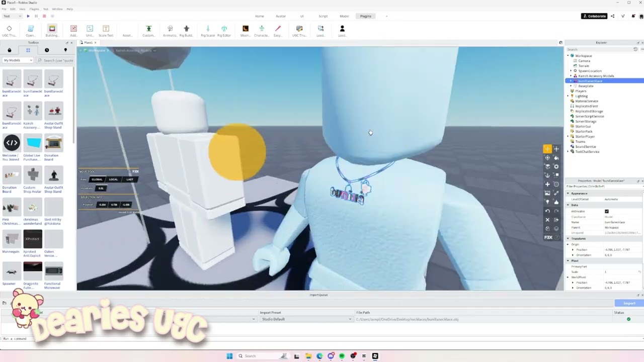This screenshot has width=644, height=362.
Task: Collapse the Appearance properties section
Action: tap(568, 194)
